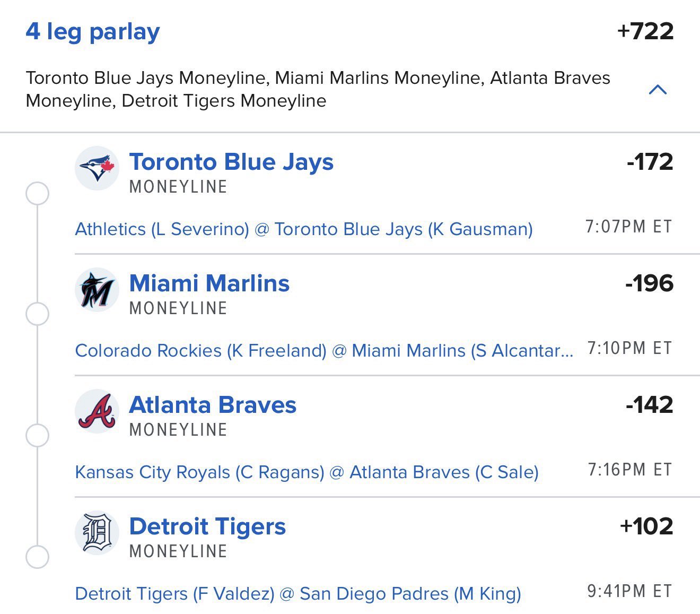Click the Miami Marlins team logo

97,290
